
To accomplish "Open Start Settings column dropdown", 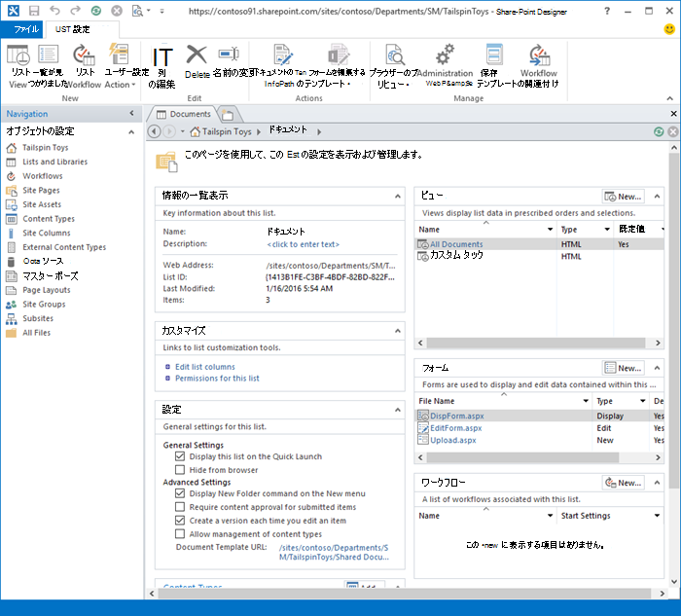I will coord(657,515).
